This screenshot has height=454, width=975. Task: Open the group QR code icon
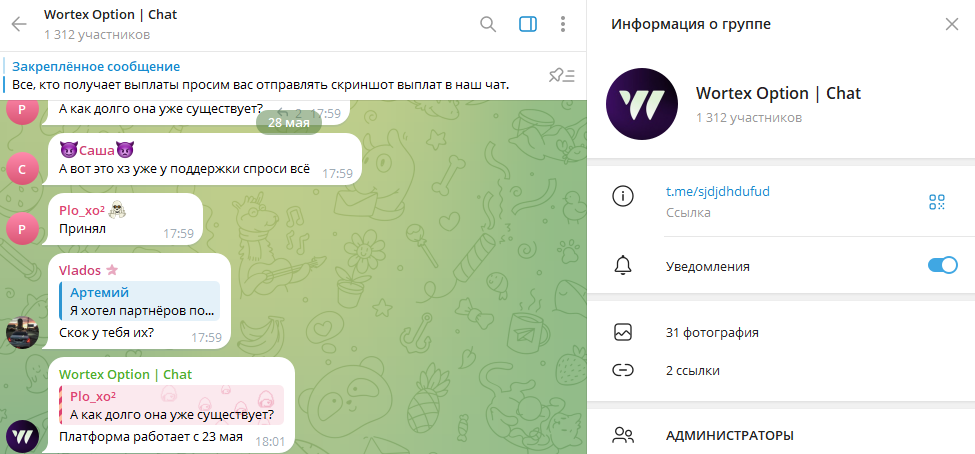(936, 202)
